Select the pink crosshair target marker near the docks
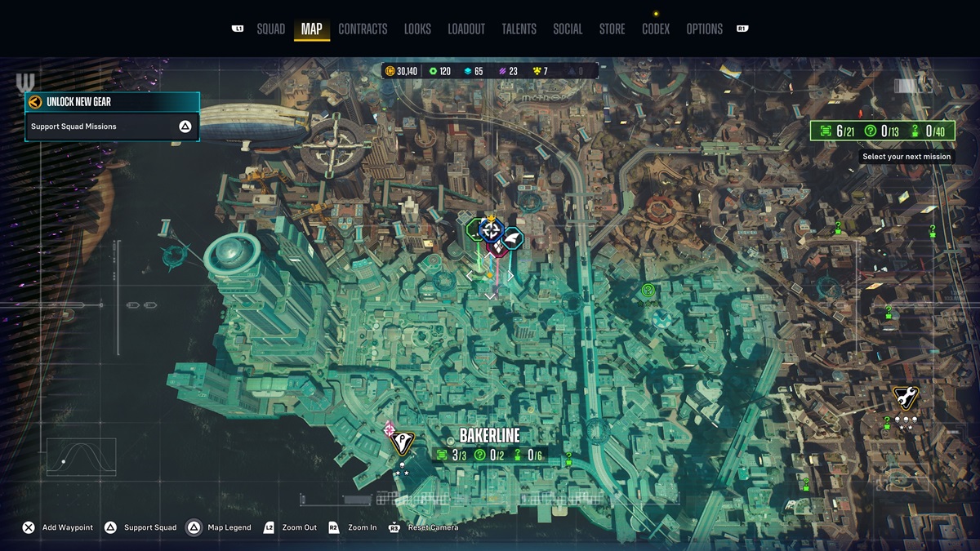Viewport: 980px width, 551px height. tap(389, 429)
